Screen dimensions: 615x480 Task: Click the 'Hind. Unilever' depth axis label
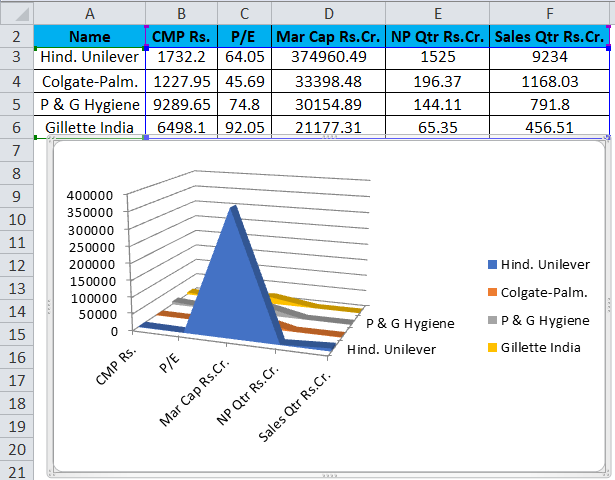(391, 349)
